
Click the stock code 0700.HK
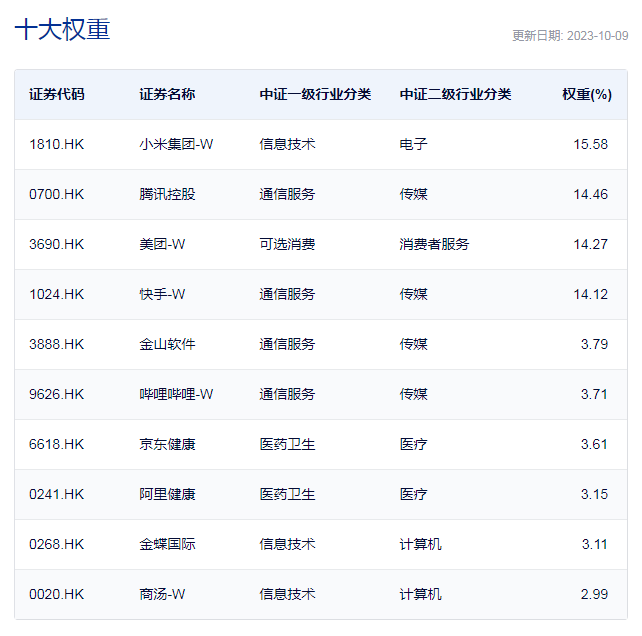coord(57,194)
